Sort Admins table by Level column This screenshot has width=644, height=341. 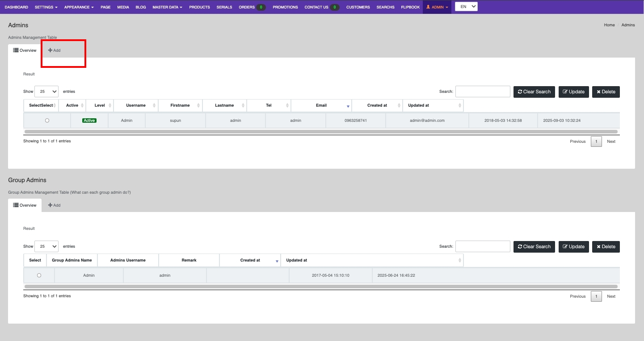(x=100, y=105)
